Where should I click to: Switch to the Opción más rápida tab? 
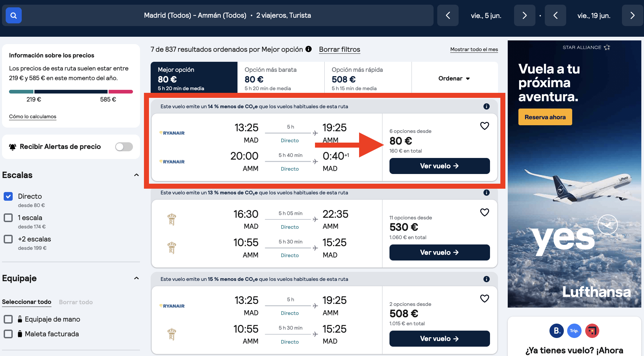click(x=357, y=77)
